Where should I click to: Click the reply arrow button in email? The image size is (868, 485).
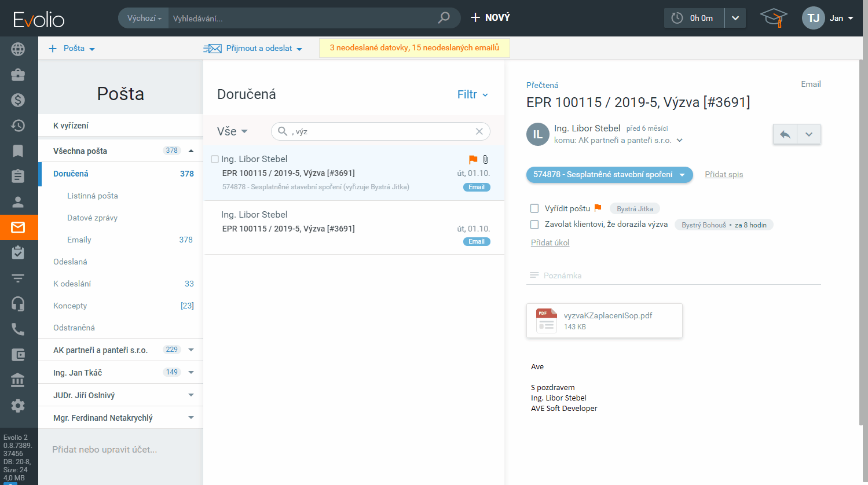[x=785, y=134]
